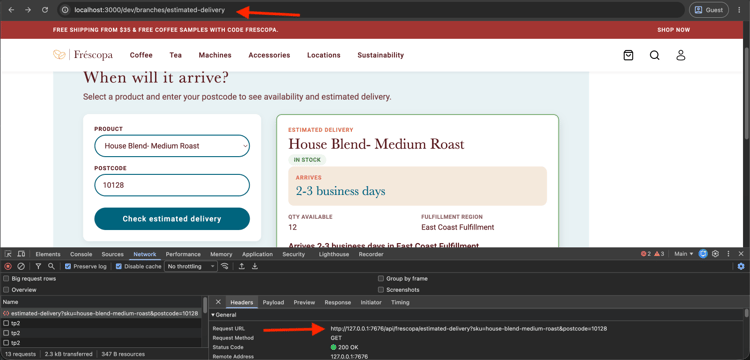Switch to the Application tab

pos(257,254)
